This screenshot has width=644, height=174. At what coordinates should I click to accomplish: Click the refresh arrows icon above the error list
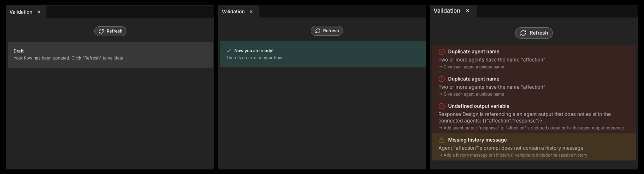[x=523, y=33]
